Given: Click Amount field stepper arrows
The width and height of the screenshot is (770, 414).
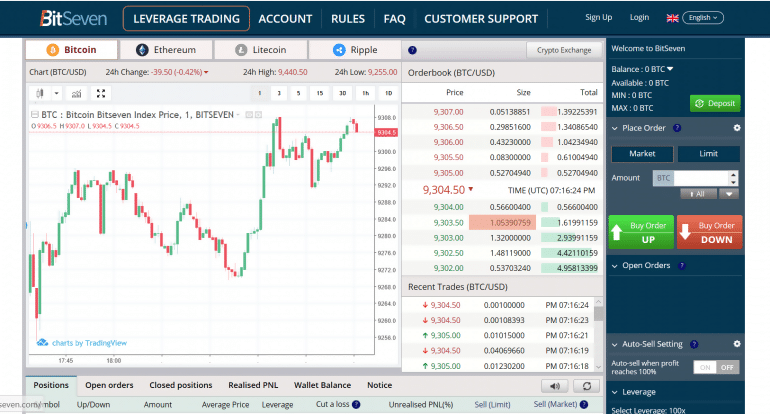Looking at the screenshot, I should tap(733, 178).
